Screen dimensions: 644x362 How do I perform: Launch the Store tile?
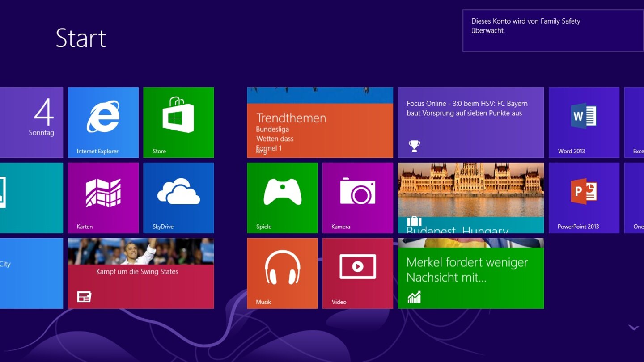pyautogui.click(x=178, y=122)
